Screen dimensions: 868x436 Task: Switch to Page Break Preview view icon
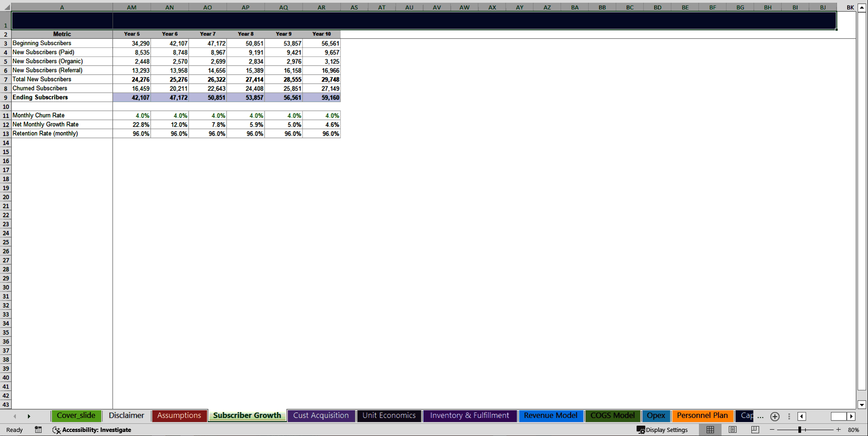[755, 430]
